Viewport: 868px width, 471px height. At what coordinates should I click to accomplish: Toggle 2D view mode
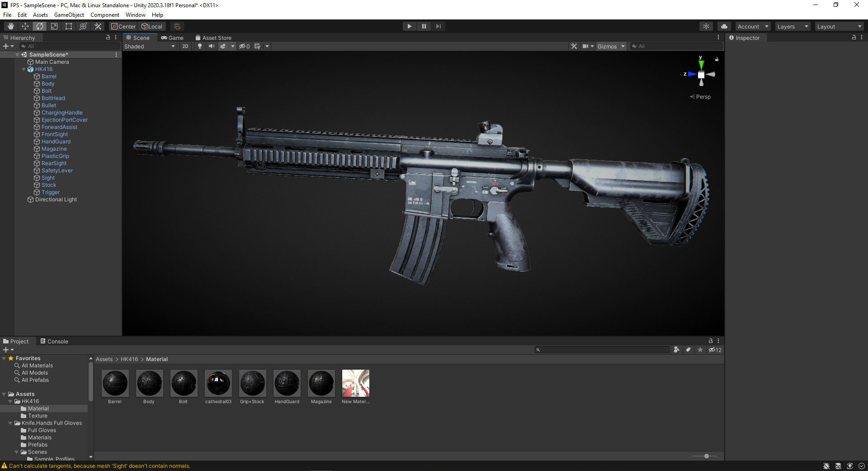coord(185,46)
